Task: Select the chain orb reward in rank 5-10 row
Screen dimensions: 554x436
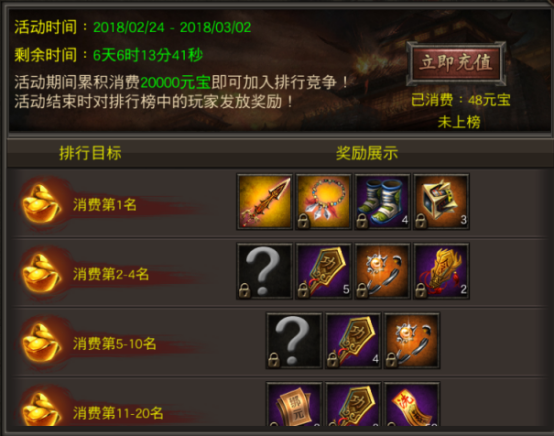Action: click(x=412, y=341)
